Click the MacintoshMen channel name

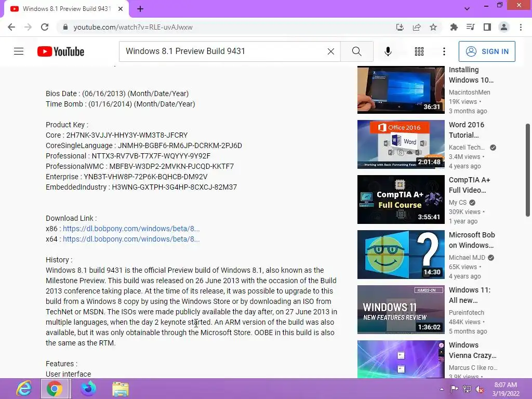(469, 92)
